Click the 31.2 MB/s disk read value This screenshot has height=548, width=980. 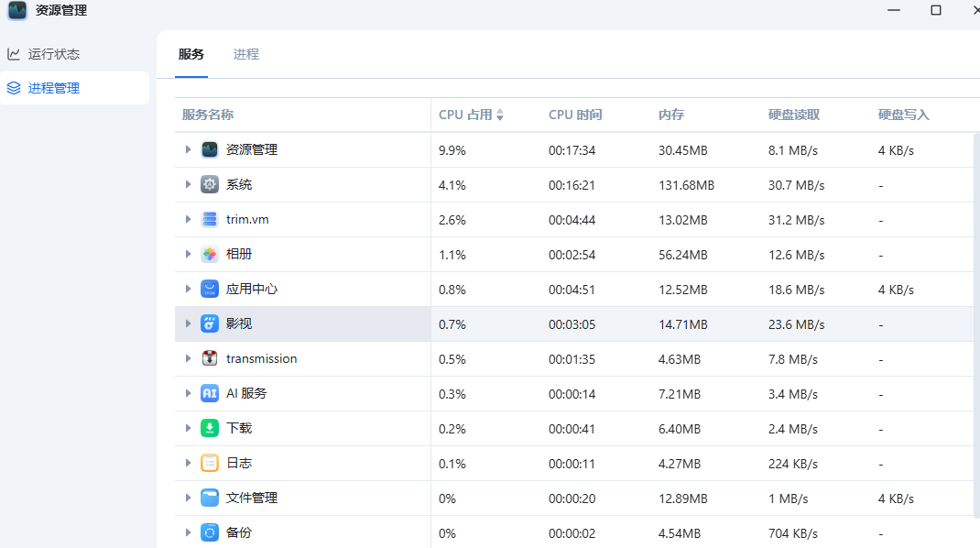tap(796, 220)
